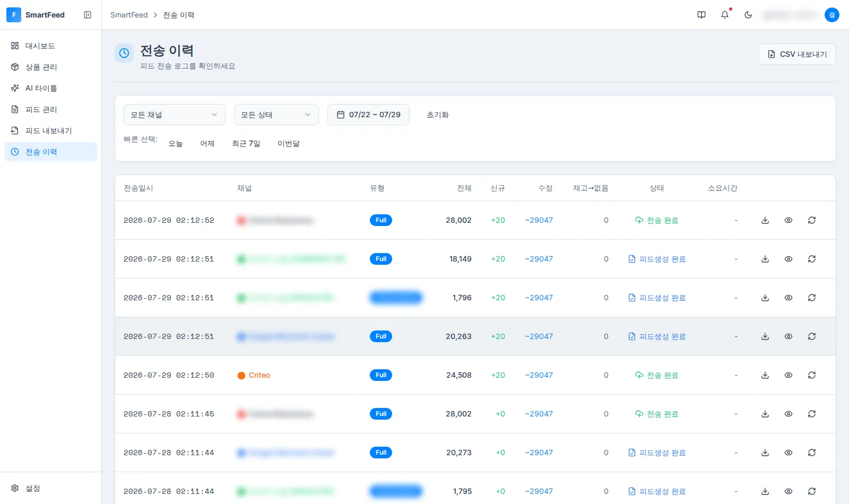
Task: Download feed for Criteo row
Action: pyautogui.click(x=765, y=375)
